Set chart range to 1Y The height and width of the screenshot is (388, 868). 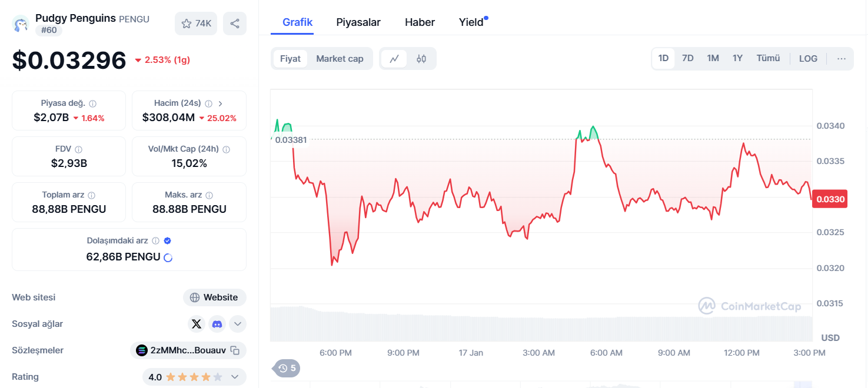pos(737,58)
